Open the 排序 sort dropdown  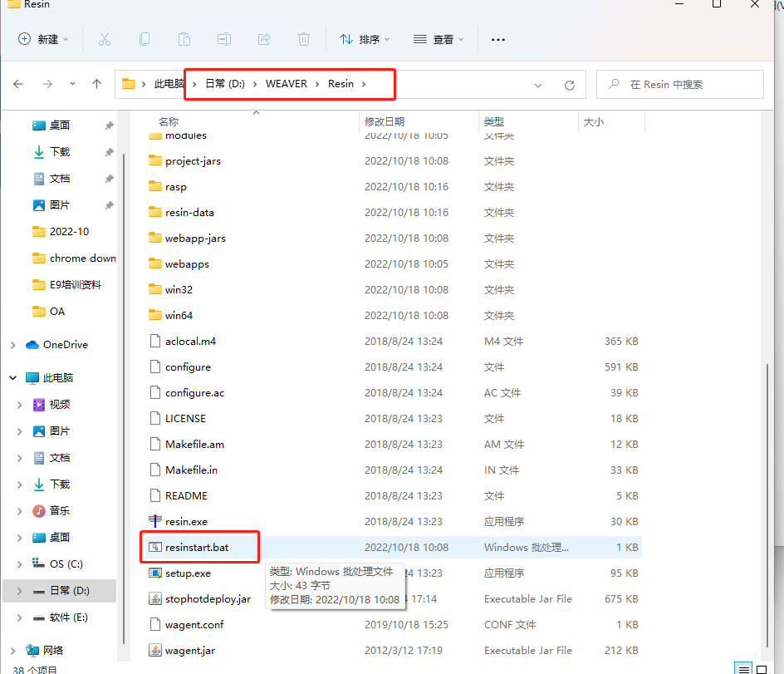click(364, 39)
